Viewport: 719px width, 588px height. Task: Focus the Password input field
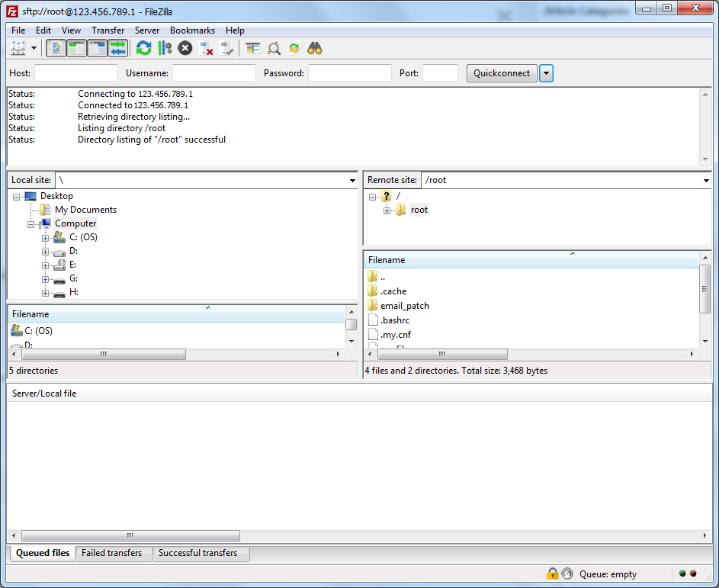[x=350, y=73]
